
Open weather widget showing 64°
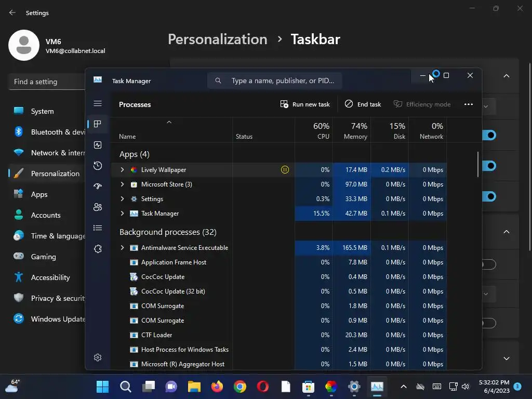pyautogui.click(x=12, y=386)
